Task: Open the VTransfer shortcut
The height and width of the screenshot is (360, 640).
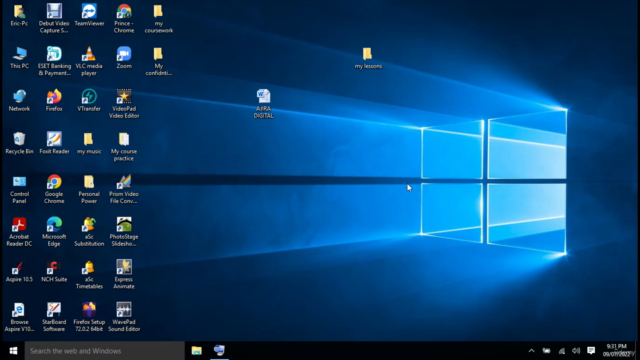Action: click(89, 101)
